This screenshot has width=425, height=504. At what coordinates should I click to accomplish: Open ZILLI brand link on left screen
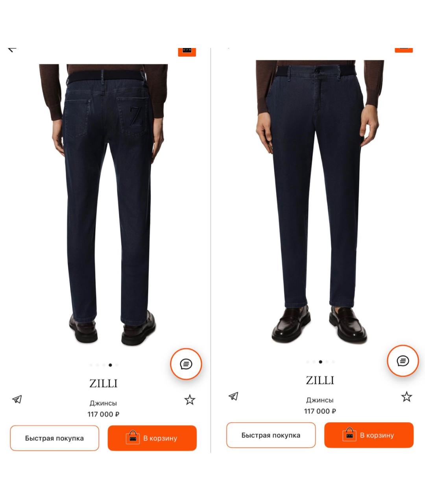[103, 383]
